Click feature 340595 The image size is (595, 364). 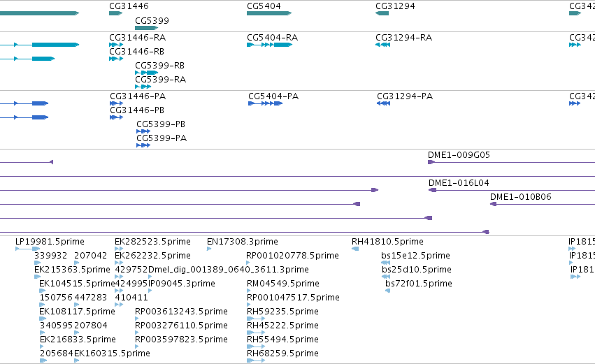point(56,326)
